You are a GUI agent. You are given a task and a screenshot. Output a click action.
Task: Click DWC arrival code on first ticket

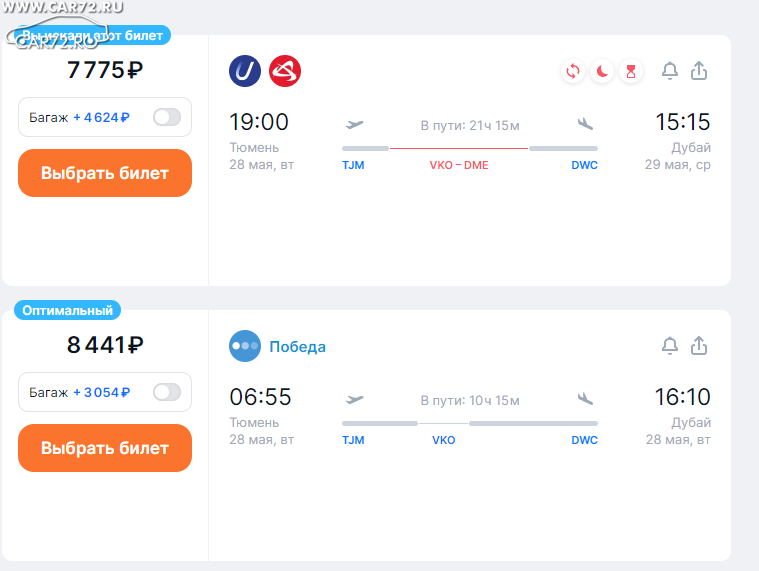[584, 165]
